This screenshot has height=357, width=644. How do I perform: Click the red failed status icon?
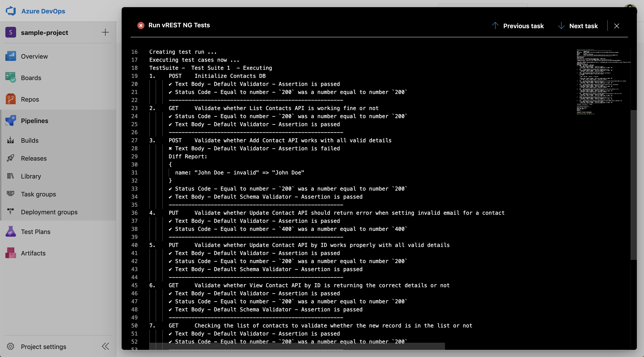pos(141,25)
